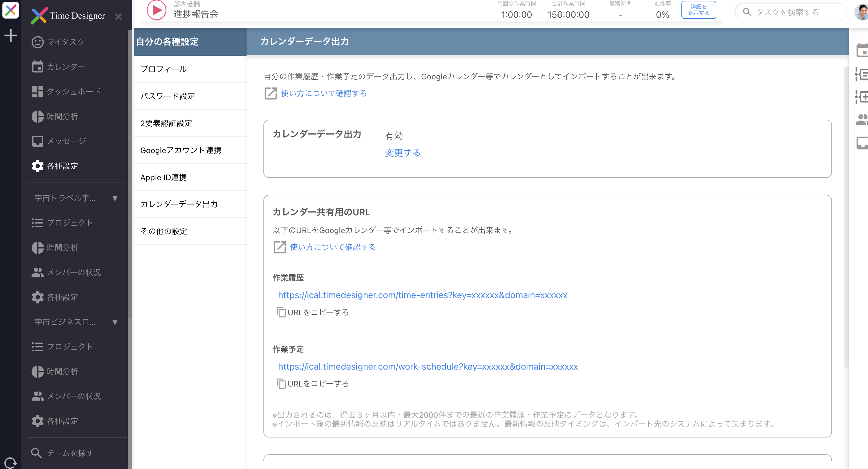Select カレンダーデータ出力 in the settings menu

190,204
